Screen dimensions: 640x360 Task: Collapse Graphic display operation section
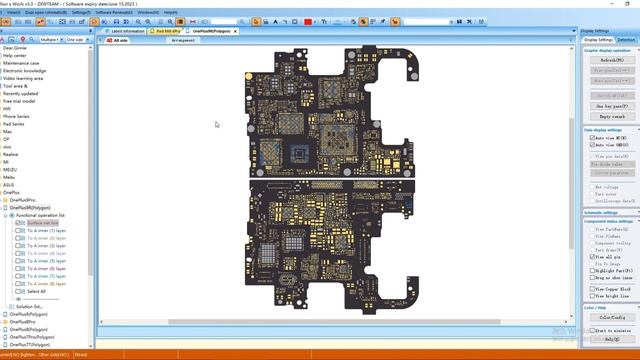click(x=638, y=50)
